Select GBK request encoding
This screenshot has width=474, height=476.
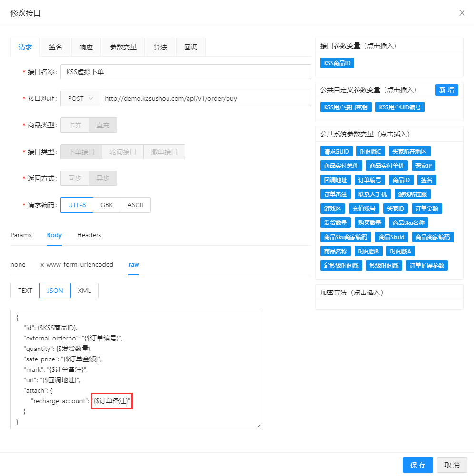[x=107, y=205]
